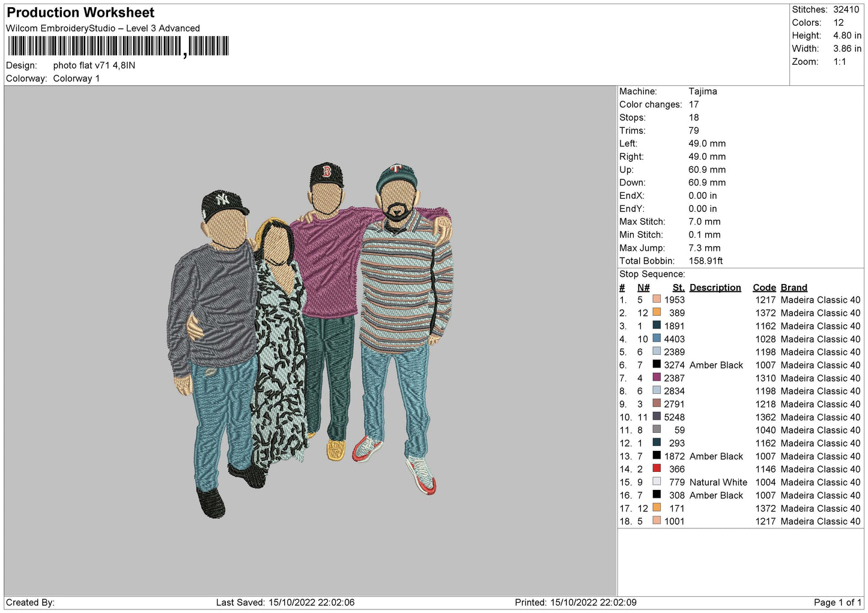Click the design barcode in the header
This screenshot has width=868, height=613.
pos(118,46)
